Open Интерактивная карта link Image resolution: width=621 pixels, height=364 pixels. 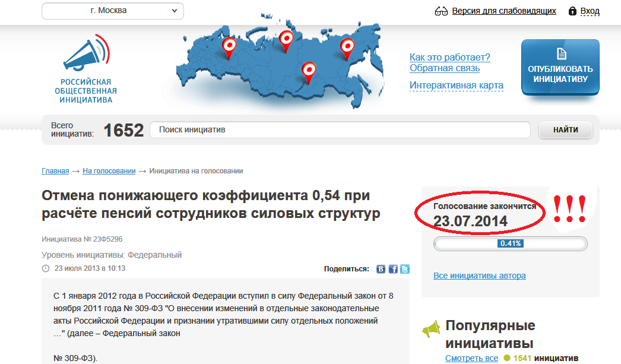(456, 86)
